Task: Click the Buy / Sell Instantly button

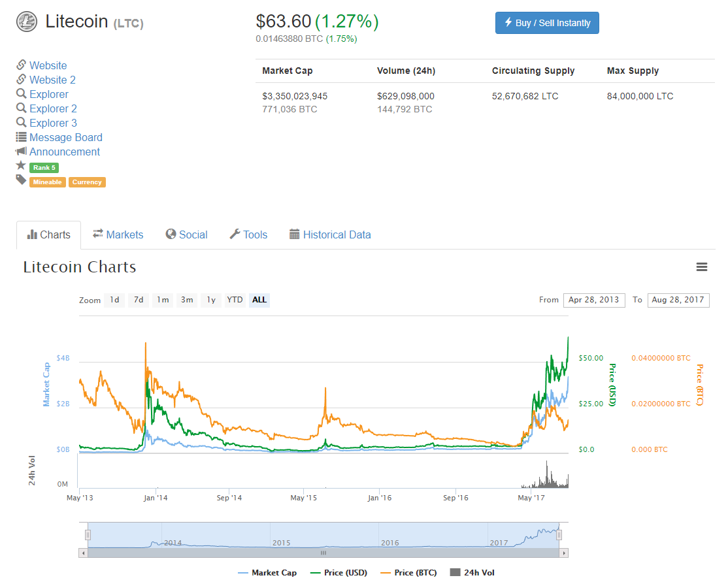Action: coord(547,23)
